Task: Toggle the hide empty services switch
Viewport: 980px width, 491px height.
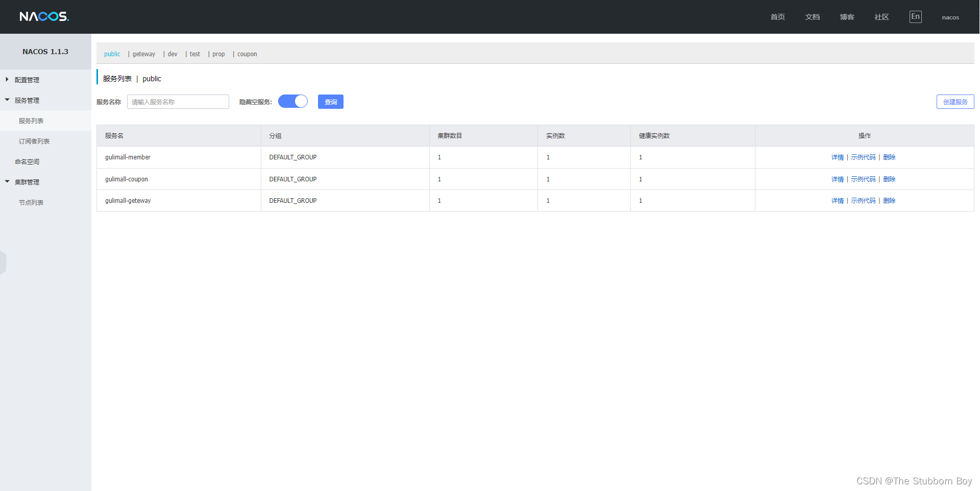Action: [x=293, y=101]
